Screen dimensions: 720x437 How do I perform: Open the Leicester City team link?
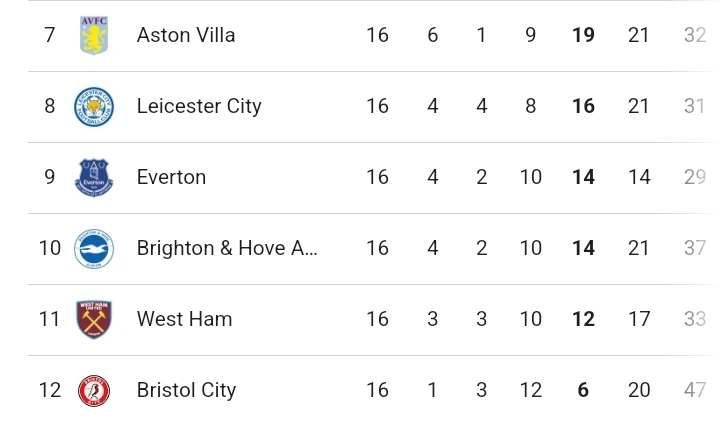click(199, 106)
